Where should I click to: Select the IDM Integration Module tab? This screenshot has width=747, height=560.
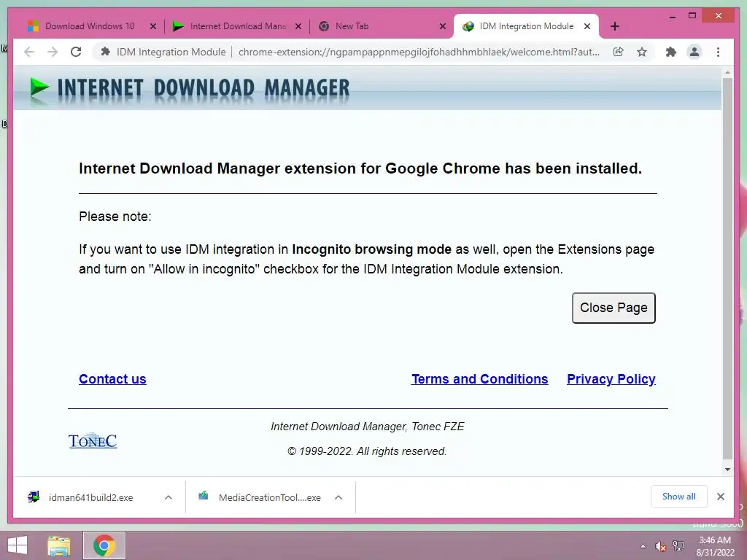(527, 26)
